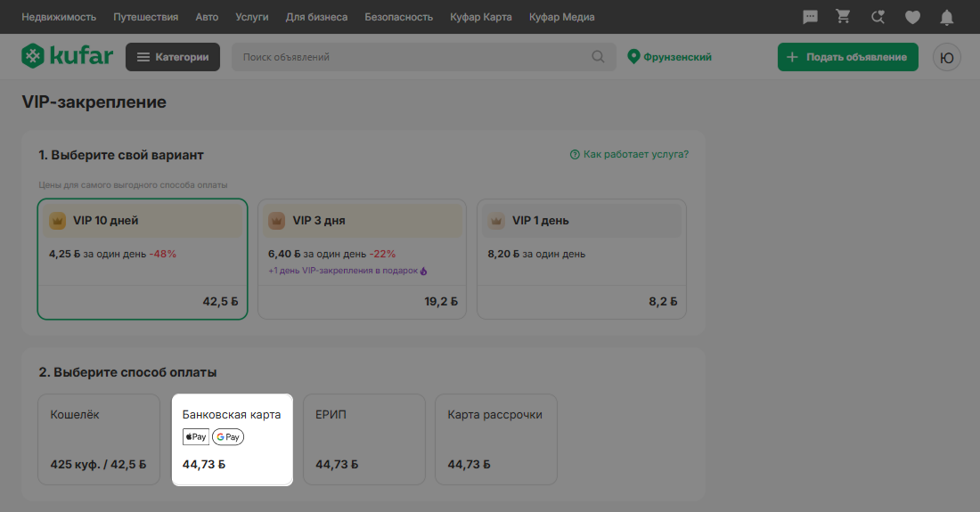Select the VIP 1 день option
This screenshot has height=512, width=980.
click(x=581, y=259)
